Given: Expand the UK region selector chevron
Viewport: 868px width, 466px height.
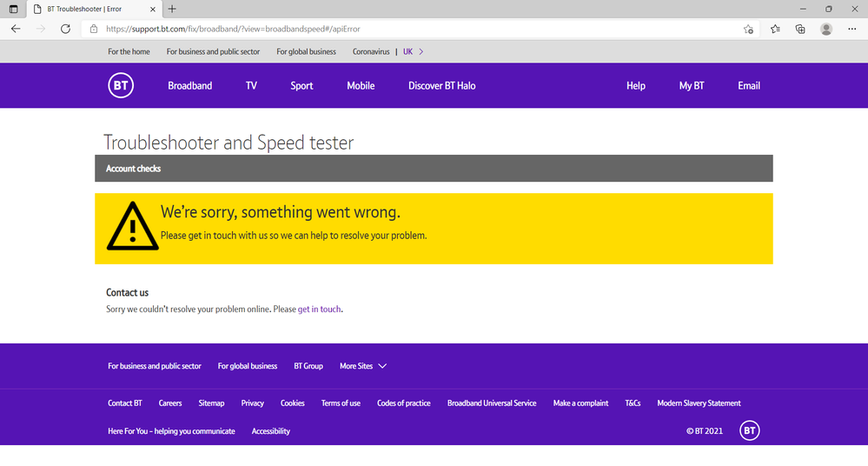Looking at the screenshot, I should click(421, 51).
